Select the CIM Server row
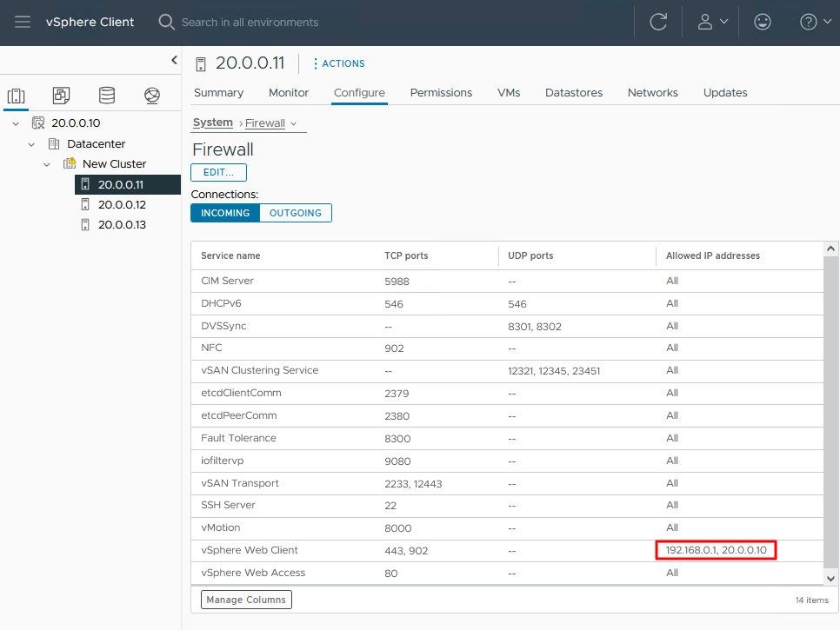This screenshot has width=840, height=630. [x=507, y=281]
